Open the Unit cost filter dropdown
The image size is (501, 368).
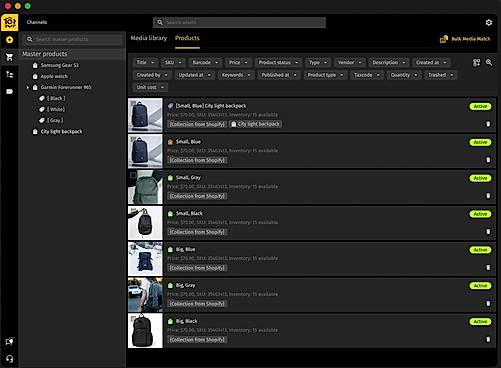coord(150,87)
